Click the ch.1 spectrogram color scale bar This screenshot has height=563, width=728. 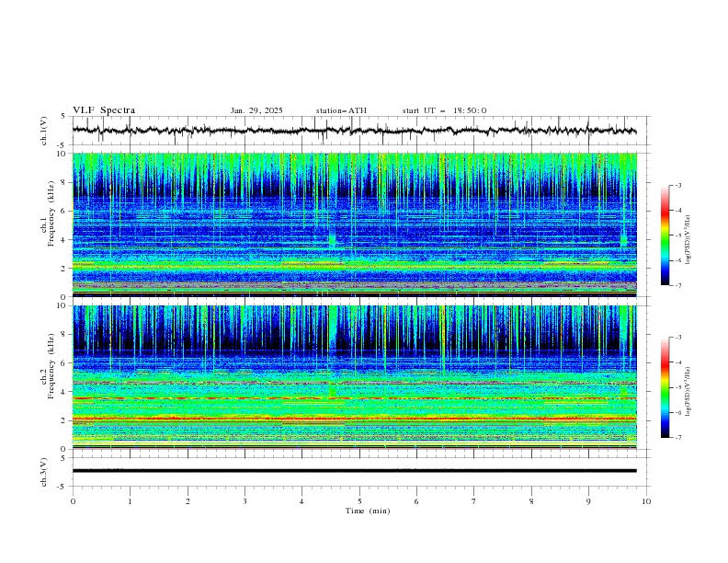(x=665, y=236)
